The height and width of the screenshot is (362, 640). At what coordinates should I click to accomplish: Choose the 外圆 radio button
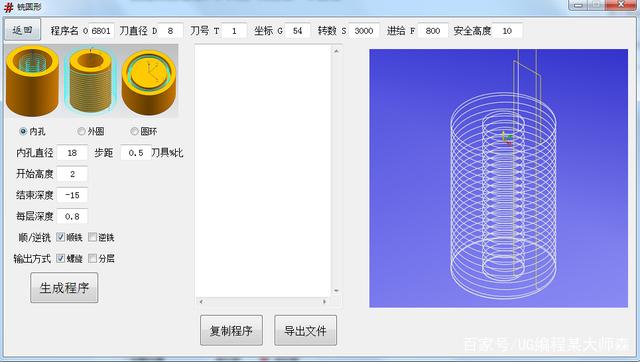pos(81,131)
